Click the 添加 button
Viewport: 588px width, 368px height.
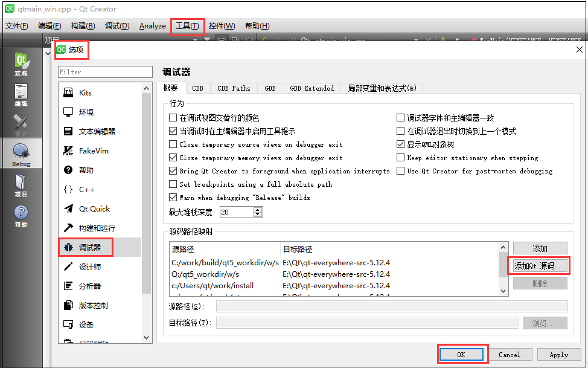540,248
